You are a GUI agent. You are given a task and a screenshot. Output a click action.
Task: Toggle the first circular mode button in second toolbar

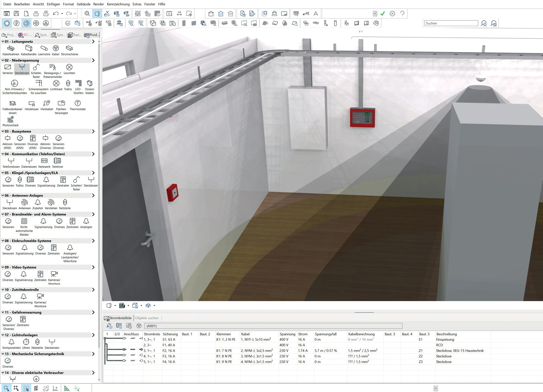[7, 23]
